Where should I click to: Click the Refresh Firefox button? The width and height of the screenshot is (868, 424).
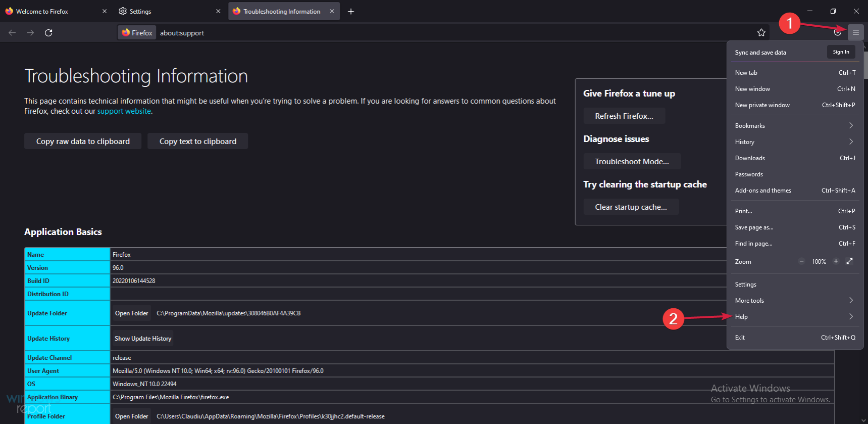624,116
